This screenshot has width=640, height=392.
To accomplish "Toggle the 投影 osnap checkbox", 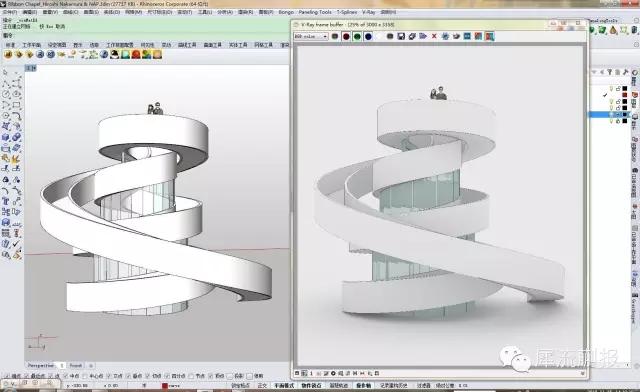I will [230, 376].
